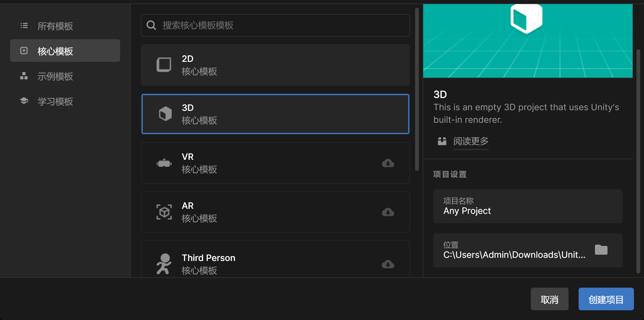Viewport: 644px width, 320px height.
Task: Click the Third Person character icon
Action: 164,264
